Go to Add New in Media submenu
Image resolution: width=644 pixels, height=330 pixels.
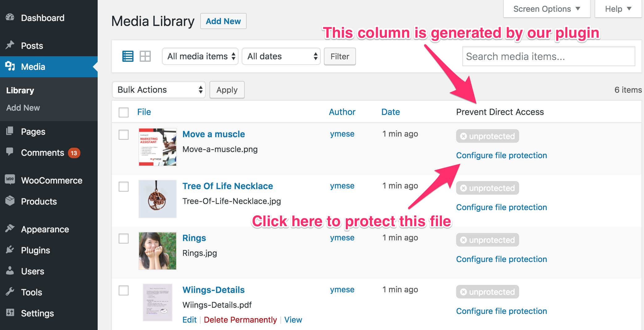pos(23,108)
